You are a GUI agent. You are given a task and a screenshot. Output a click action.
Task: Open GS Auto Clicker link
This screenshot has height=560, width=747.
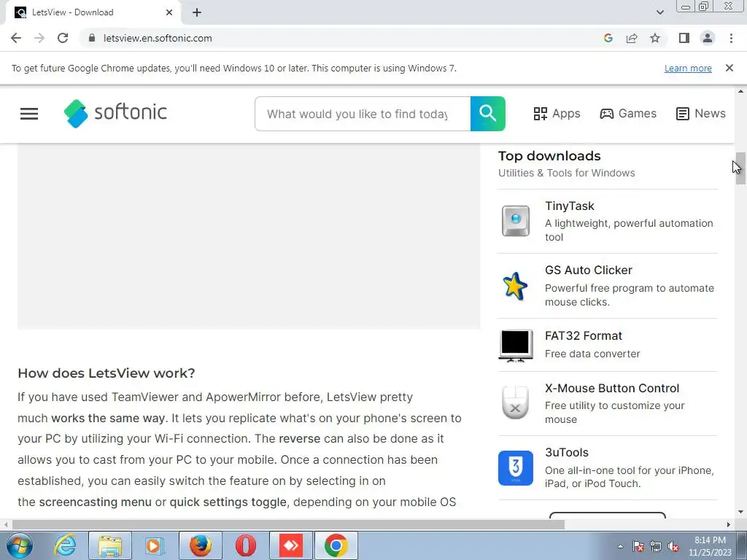pyautogui.click(x=589, y=270)
